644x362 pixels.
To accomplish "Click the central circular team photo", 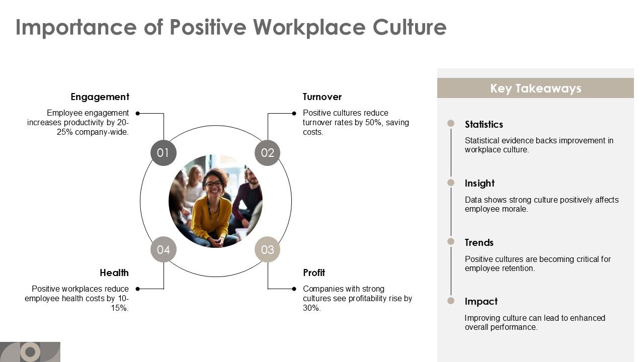I will pos(215,201).
